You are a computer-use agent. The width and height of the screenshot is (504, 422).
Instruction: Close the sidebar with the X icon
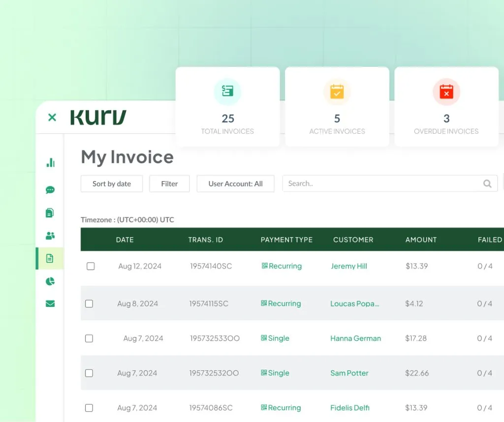tap(52, 117)
